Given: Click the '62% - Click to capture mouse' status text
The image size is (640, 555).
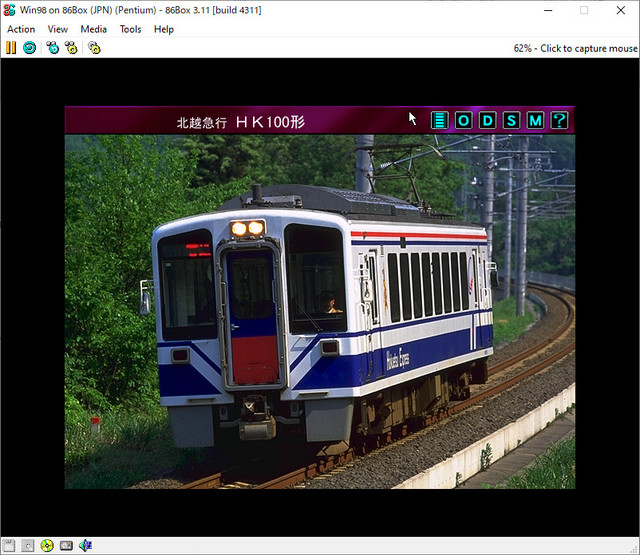Looking at the screenshot, I should (575, 49).
